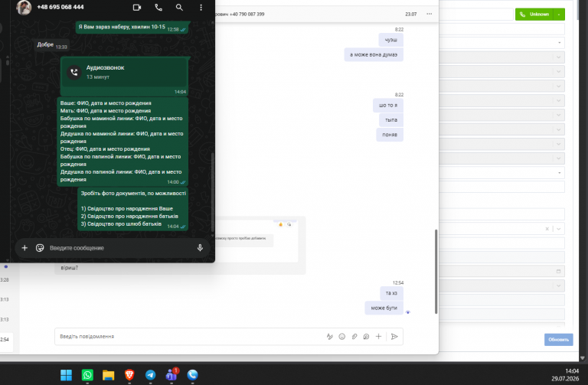588x385 pixels.
Task: Focus the Введите сообщение input field
Action: [120, 248]
